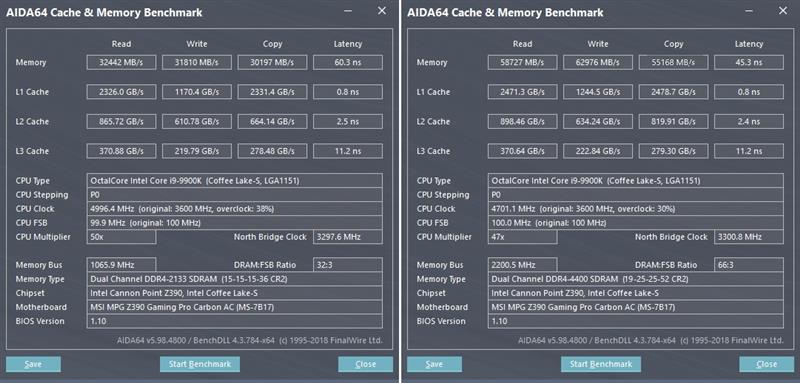This screenshot has width=800, height=383.
Task: Select L3 Cache Write 219.79 GB/s
Action: click(196, 151)
